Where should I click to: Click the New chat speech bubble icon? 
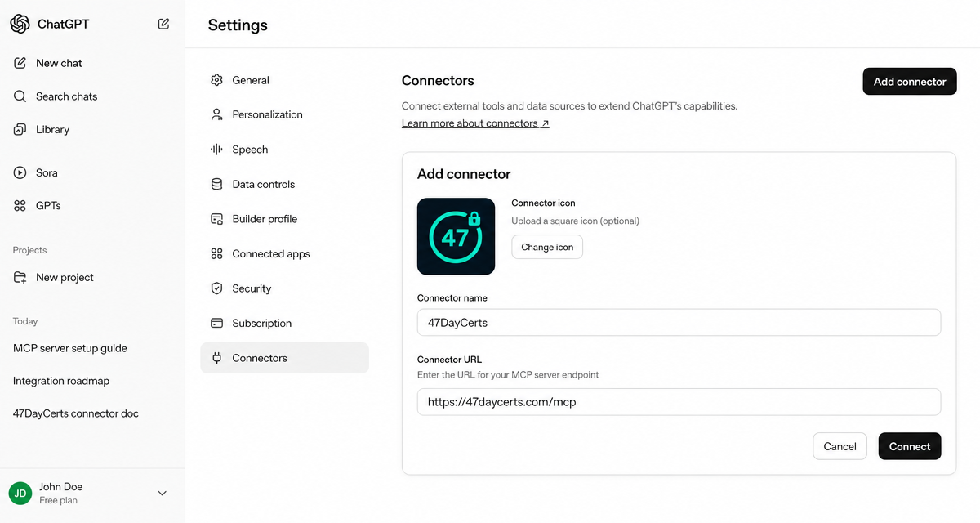point(20,63)
